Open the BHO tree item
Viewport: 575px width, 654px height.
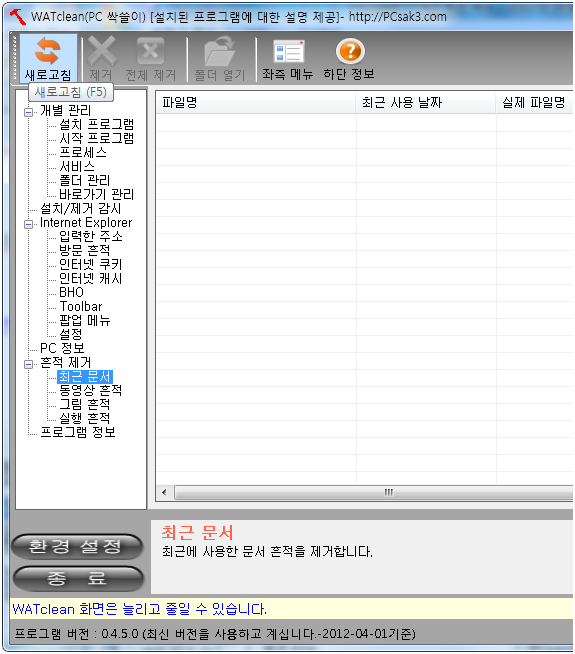[71, 292]
